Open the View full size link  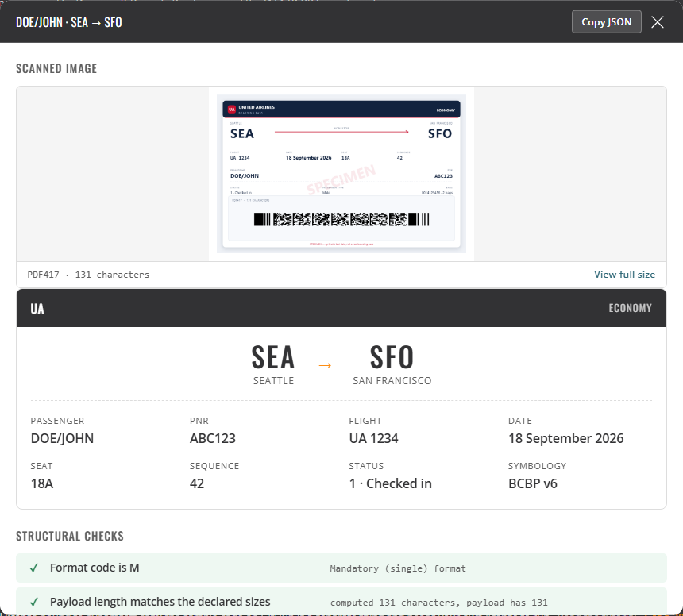[624, 274]
